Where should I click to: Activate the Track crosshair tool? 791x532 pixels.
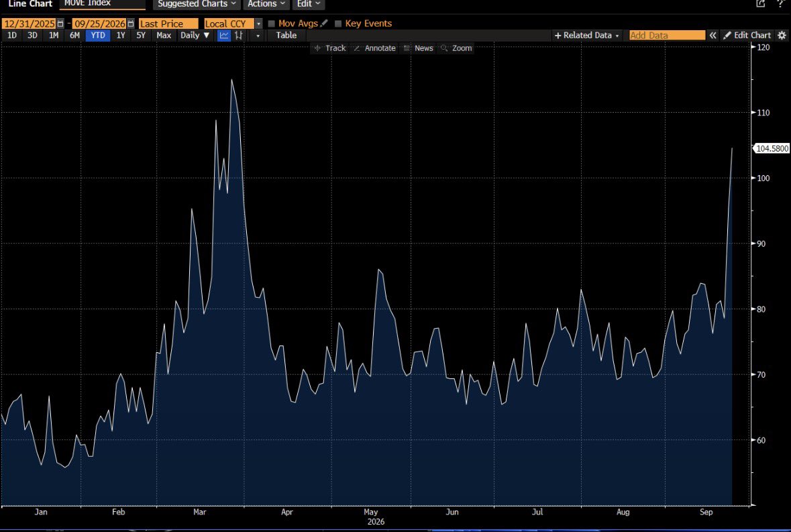point(330,48)
